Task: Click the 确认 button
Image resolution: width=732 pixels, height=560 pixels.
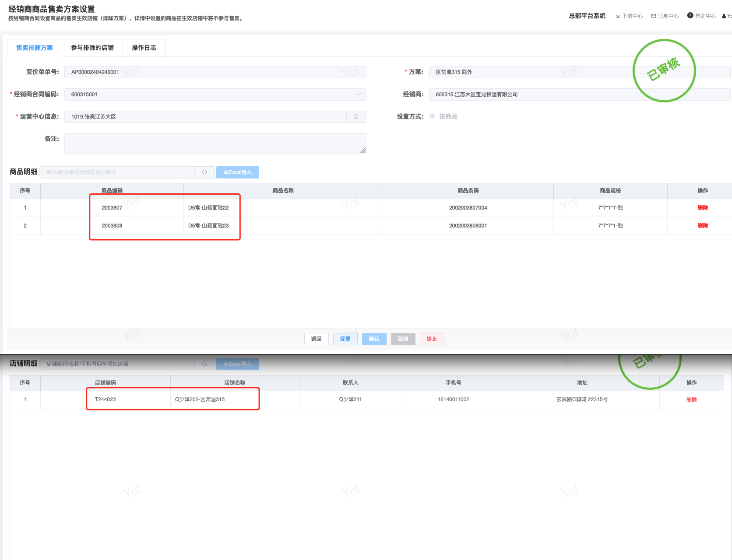Action: [x=374, y=339]
